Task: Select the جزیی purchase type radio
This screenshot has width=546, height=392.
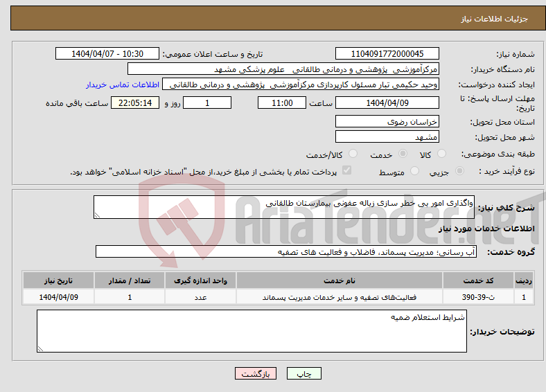Action: click(x=459, y=171)
